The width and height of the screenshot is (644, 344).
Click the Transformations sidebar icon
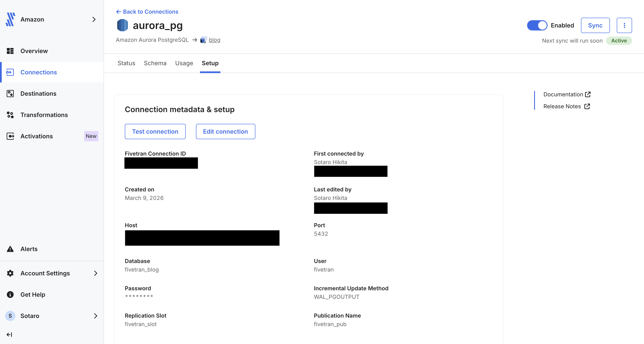pyautogui.click(x=10, y=115)
